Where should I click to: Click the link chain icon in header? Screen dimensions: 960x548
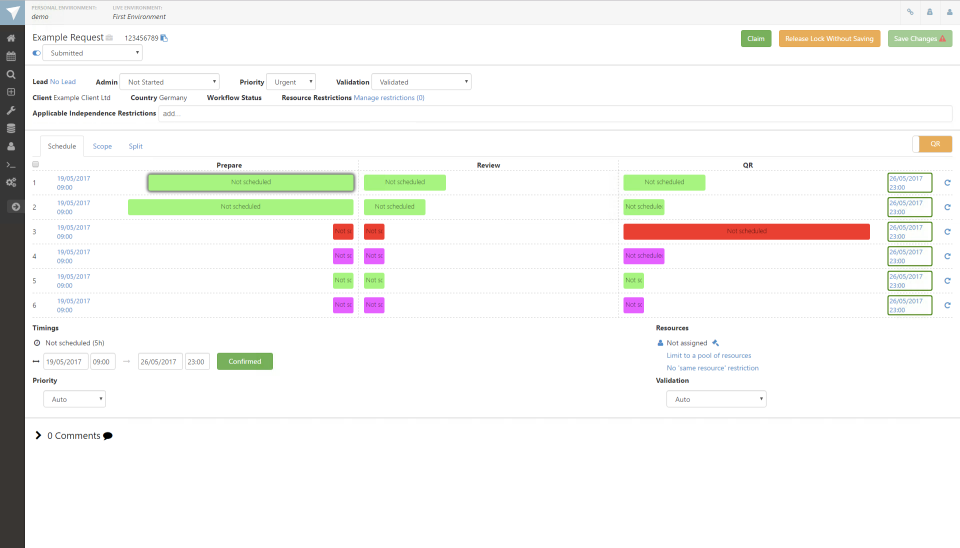910,12
